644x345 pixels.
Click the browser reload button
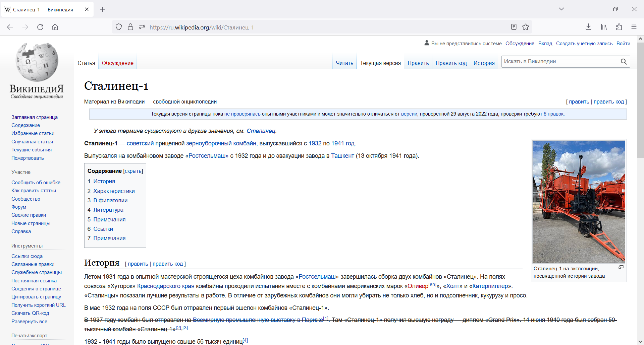pos(40,27)
